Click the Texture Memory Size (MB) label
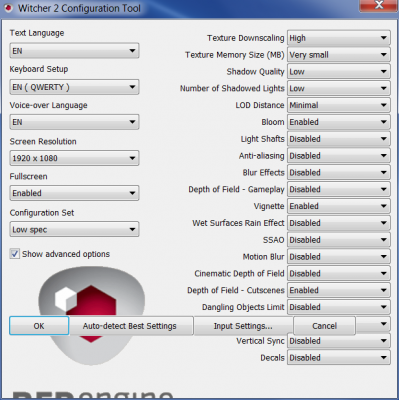The height and width of the screenshot is (400, 399). [235, 55]
